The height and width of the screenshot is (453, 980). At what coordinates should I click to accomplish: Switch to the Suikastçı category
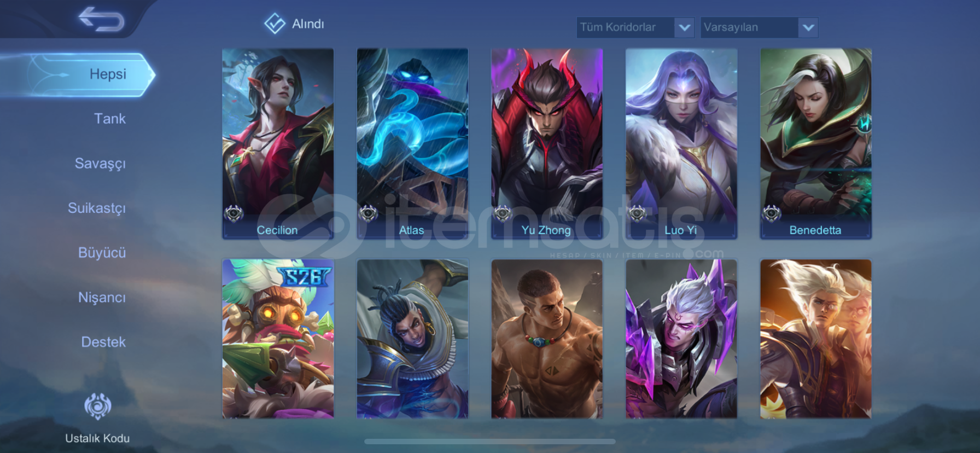[x=97, y=208]
